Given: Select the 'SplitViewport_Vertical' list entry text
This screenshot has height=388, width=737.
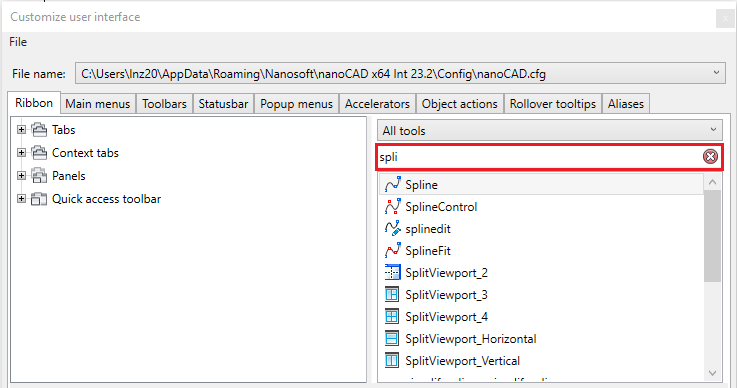Looking at the screenshot, I should pyautogui.click(x=463, y=361).
